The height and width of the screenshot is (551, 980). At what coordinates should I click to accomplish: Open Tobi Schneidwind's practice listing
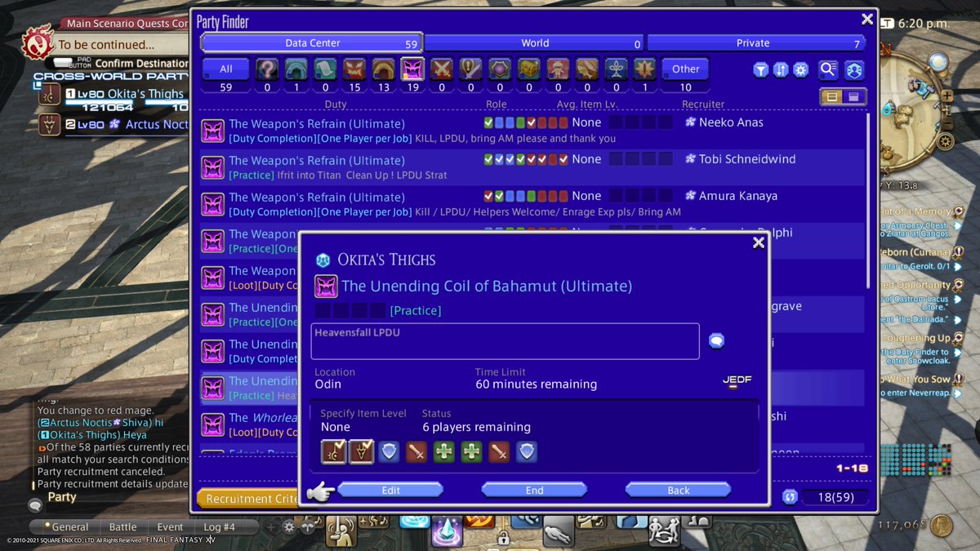532,167
